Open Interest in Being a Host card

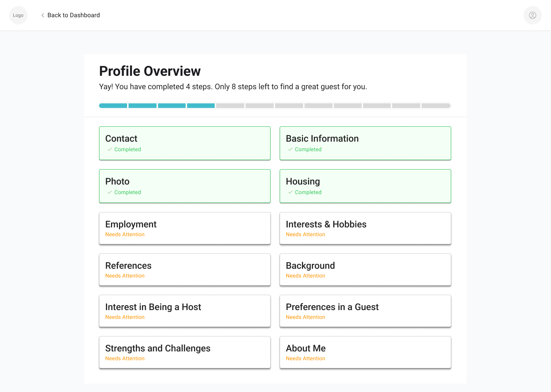click(185, 311)
